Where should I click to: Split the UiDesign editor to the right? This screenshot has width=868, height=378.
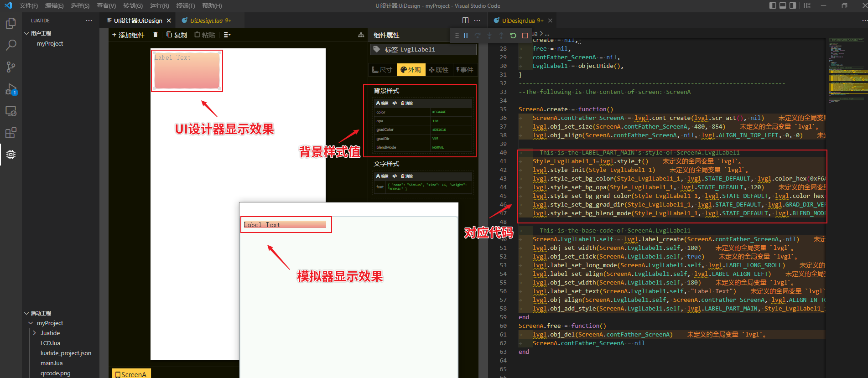465,20
